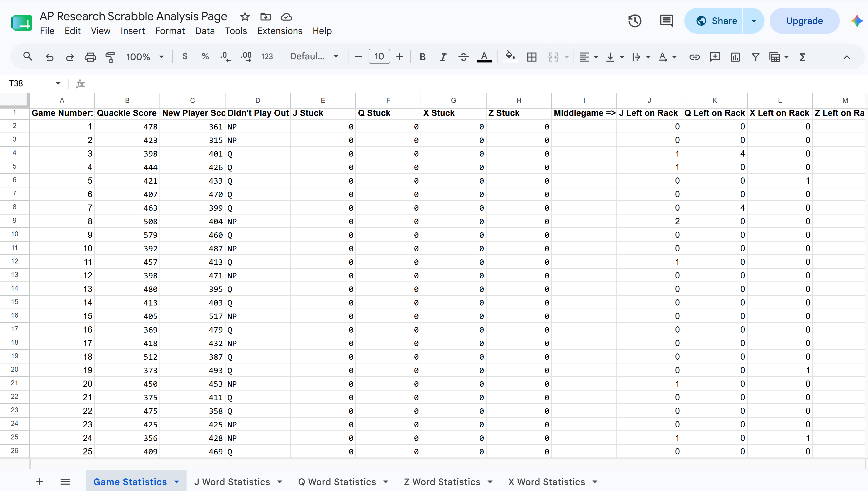868x491 pixels.
Task: Click the Upgrade button
Action: tap(804, 21)
